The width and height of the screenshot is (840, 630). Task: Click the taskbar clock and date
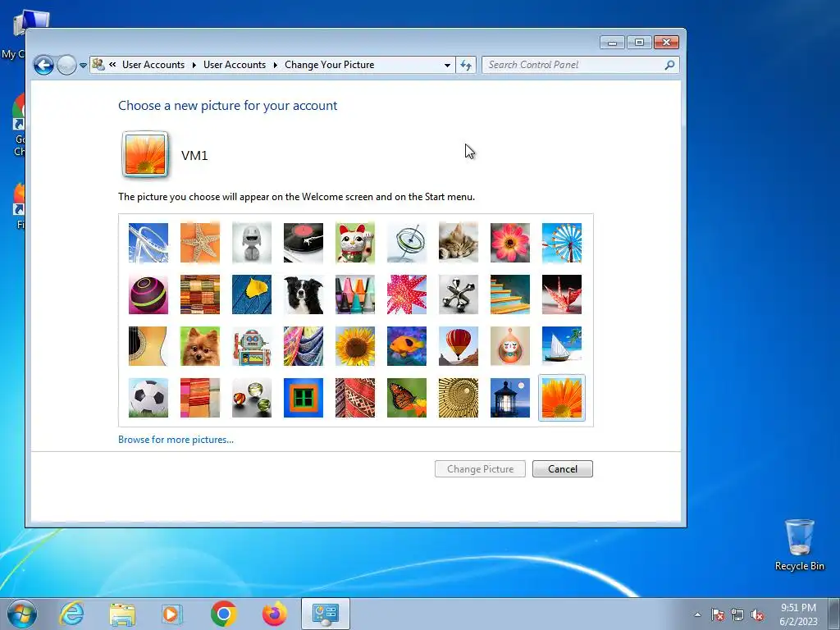798,614
